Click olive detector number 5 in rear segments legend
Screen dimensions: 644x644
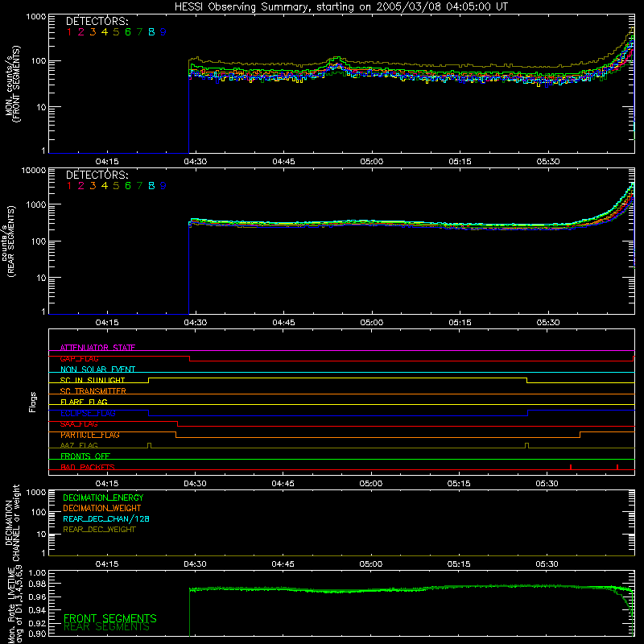(116, 186)
